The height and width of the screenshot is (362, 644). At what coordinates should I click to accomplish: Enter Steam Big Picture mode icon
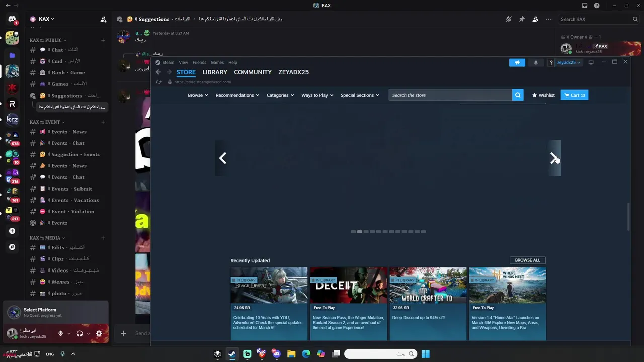click(591, 63)
